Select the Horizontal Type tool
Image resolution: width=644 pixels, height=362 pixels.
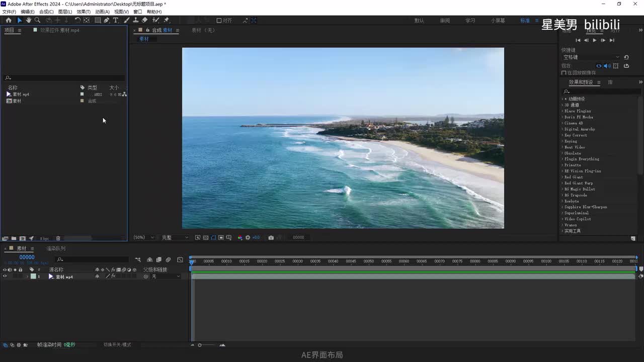(x=116, y=20)
